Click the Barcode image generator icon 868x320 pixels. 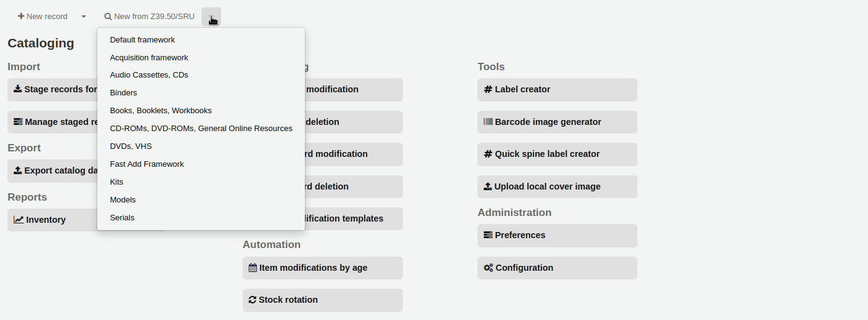point(488,122)
